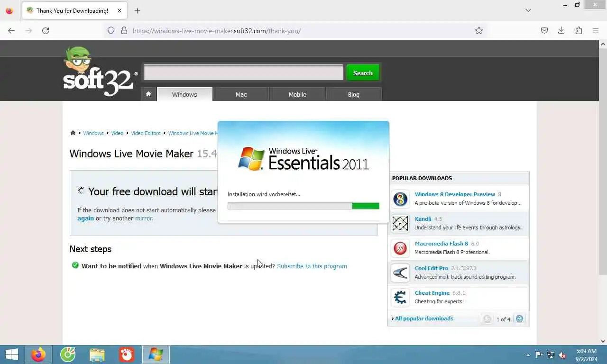
Task: Select the Windows navigation tab
Action: [x=184, y=94]
